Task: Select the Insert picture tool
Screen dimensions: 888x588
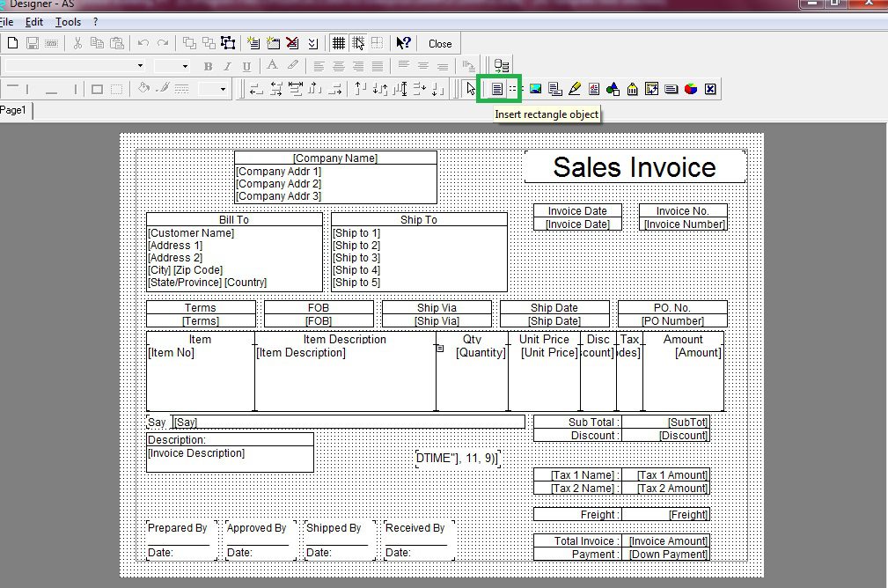Action: (x=535, y=89)
